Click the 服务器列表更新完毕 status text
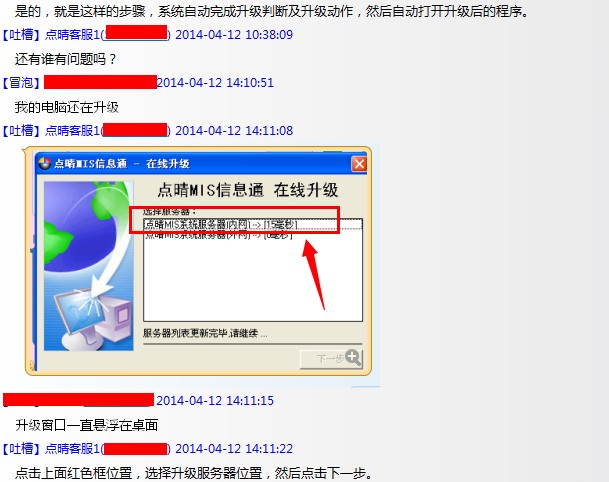 (x=205, y=333)
